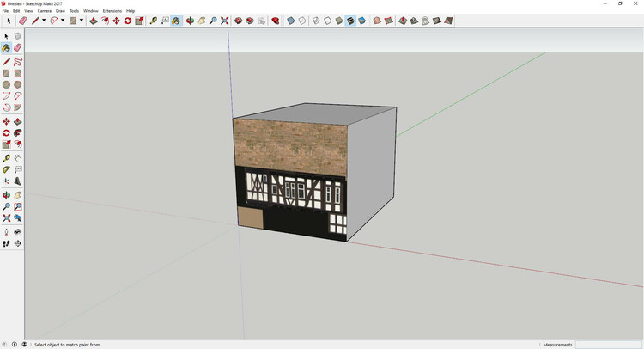Select the Pan hand tool in the top toolbar
644x349 pixels.
pyautogui.click(x=201, y=21)
